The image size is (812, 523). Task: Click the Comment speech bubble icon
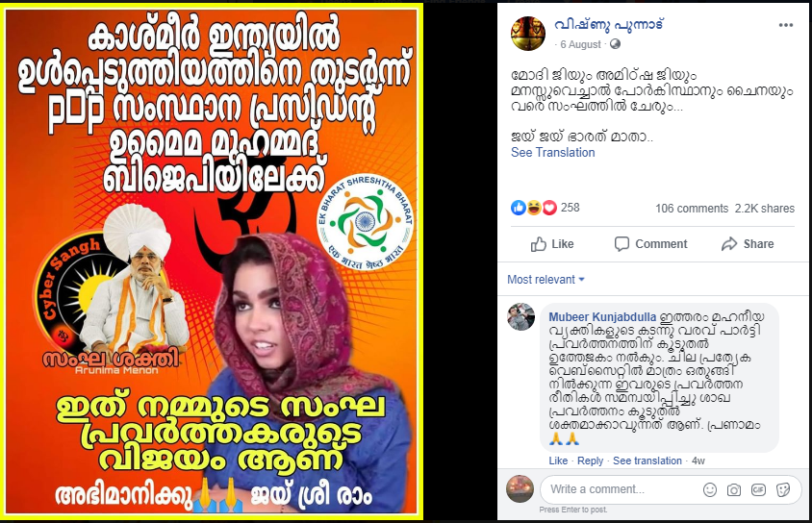pos(622,244)
